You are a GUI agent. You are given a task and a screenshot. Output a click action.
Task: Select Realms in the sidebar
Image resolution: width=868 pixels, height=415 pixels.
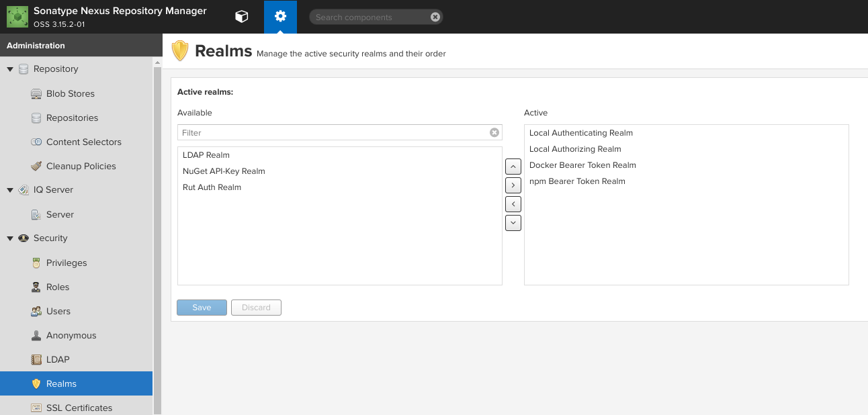[76, 384]
